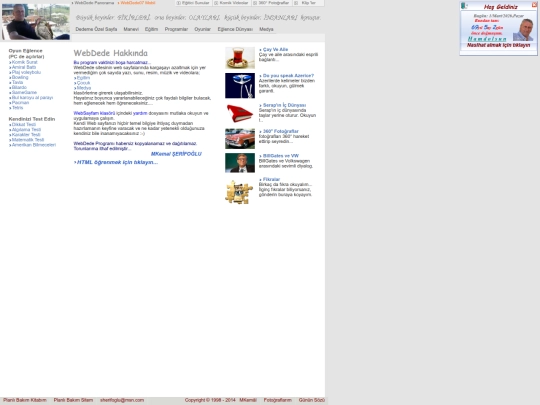Open the portrait thumbnail for BillGates ve VW
The width and height of the screenshot is (540, 405).
[240, 163]
